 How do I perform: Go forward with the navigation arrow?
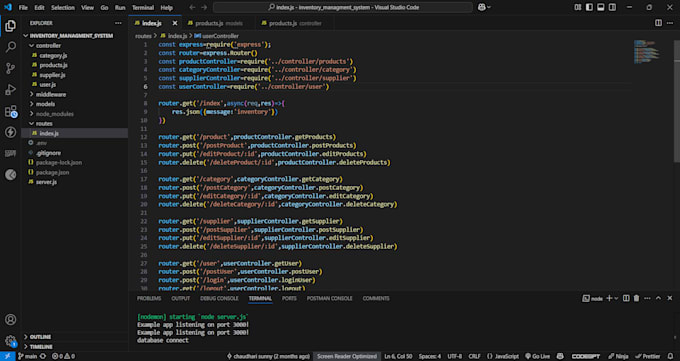point(204,7)
